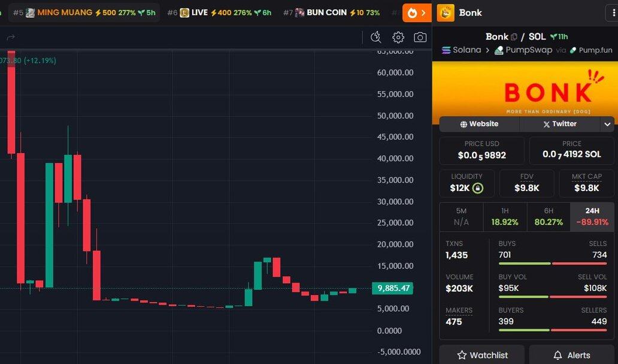Set up Alerts for Bonk
Viewport: 618px width, 364px height.
(x=572, y=355)
